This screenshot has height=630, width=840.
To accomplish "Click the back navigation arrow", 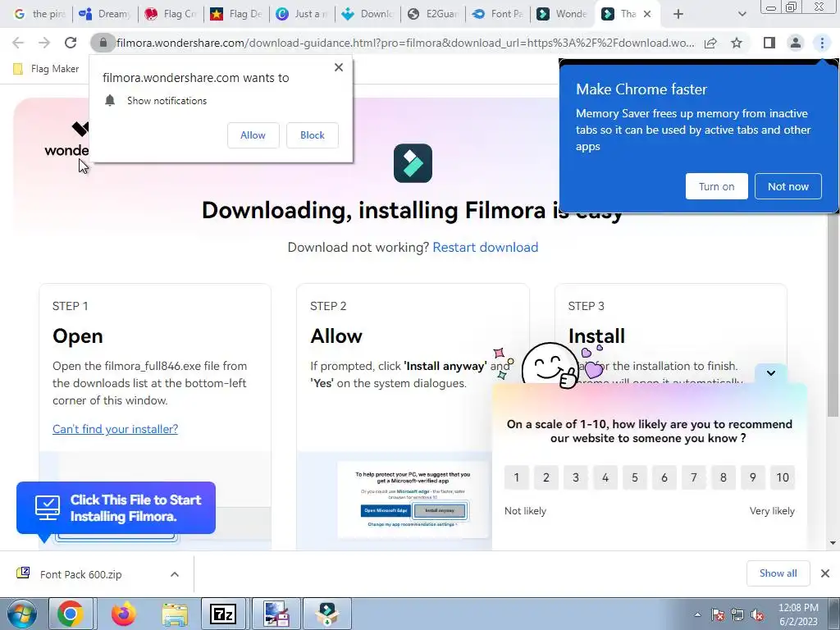I will 18,43.
